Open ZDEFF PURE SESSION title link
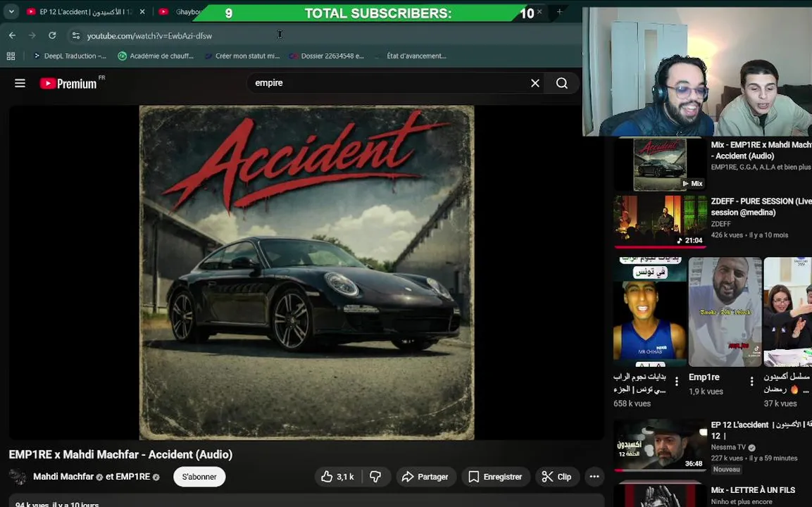The image size is (812, 507). (x=761, y=206)
